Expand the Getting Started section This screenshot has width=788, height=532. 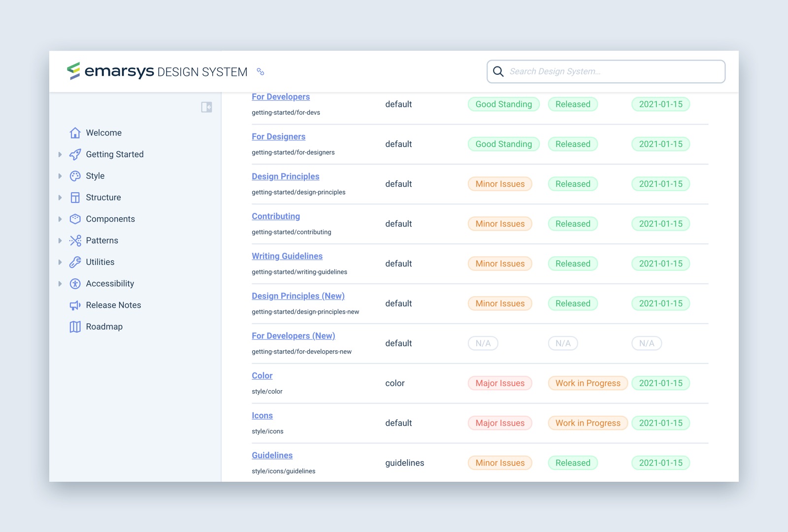click(x=60, y=154)
